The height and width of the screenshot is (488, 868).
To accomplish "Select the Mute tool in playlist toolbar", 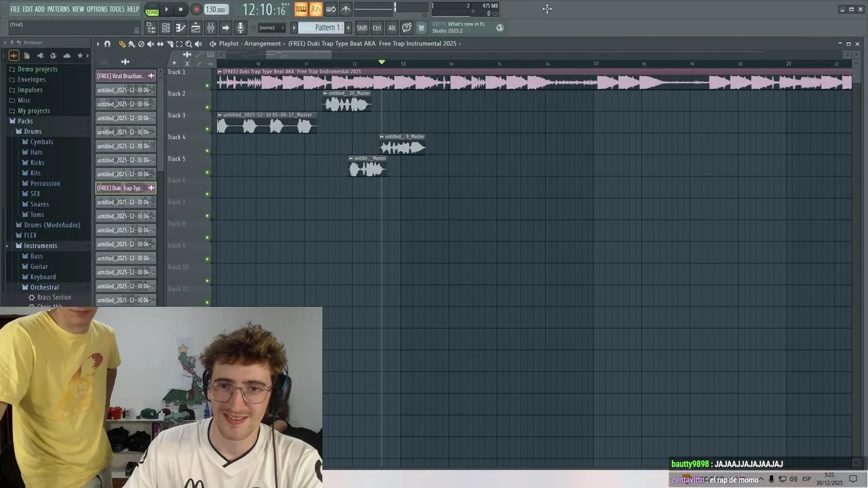I will coord(151,44).
